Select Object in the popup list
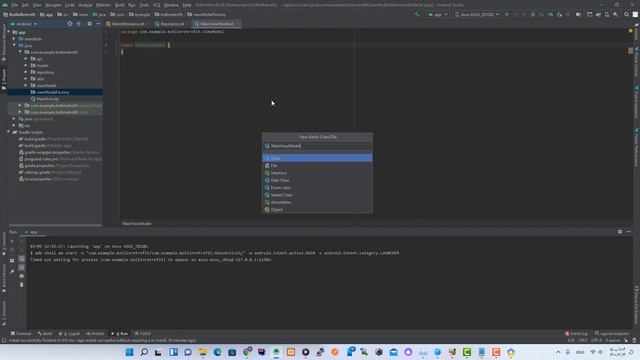 (317, 209)
